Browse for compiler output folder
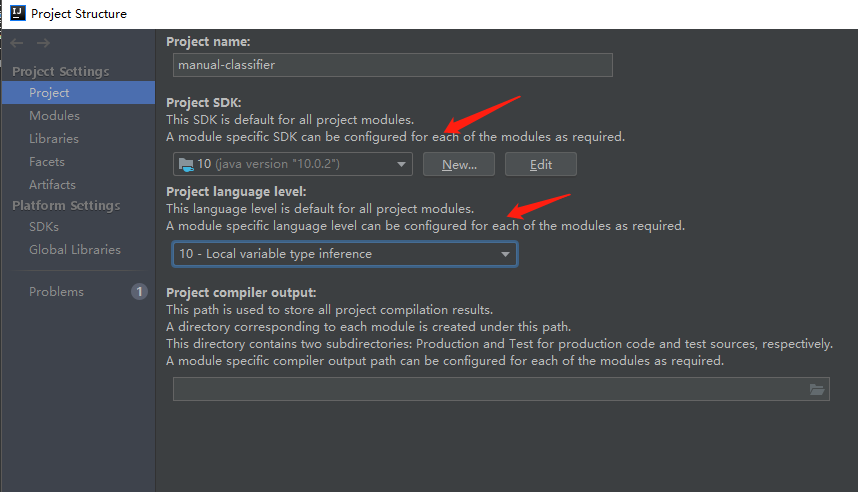Viewport: 858px width, 492px height. pos(816,389)
